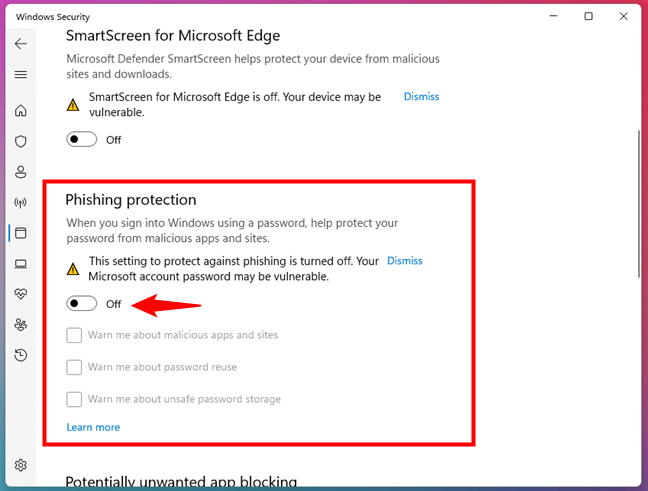The height and width of the screenshot is (491, 648).
Task: Open Settings gear in sidebar
Action: pyautogui.click(x=21, y=465)
